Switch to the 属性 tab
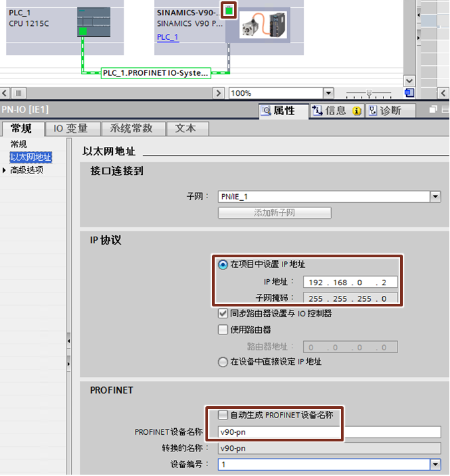This screenshot has width=450, height=476. click(x=283, y=110)
